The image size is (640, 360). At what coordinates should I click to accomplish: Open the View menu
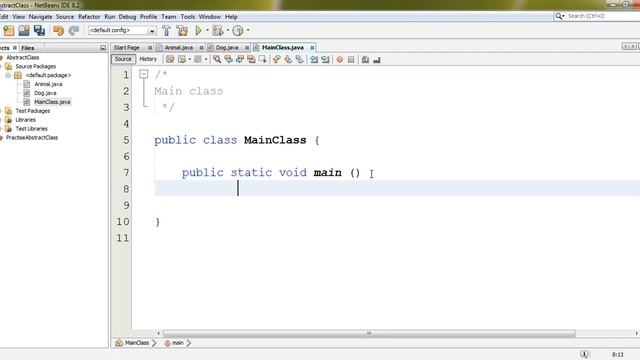[x=19, y=17]
